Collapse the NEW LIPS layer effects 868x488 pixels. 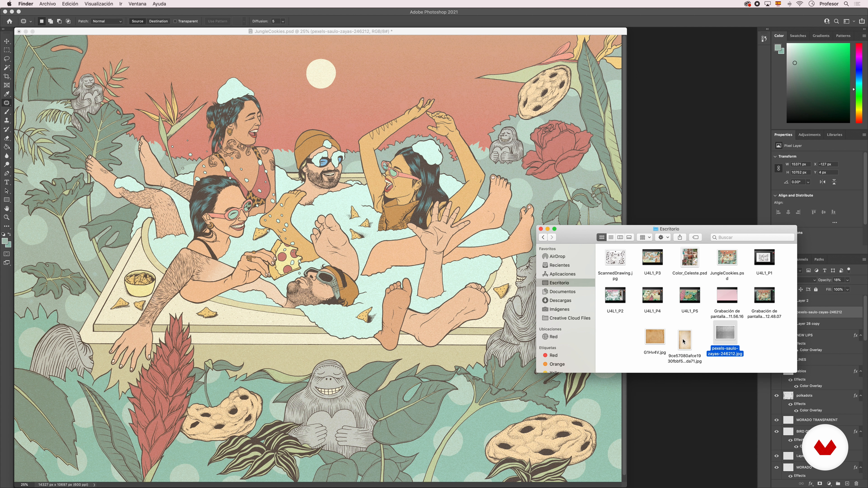coord(861,335)
